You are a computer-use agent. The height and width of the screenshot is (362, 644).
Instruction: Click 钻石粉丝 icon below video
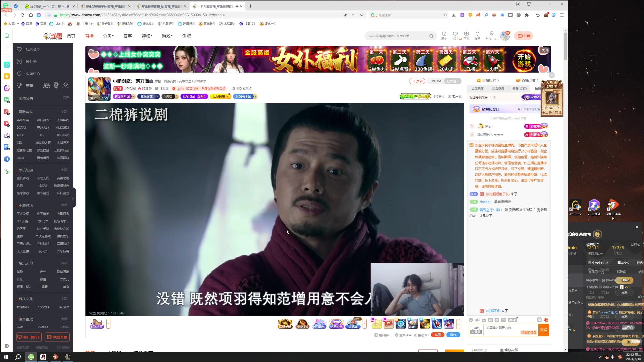[336, 324]
